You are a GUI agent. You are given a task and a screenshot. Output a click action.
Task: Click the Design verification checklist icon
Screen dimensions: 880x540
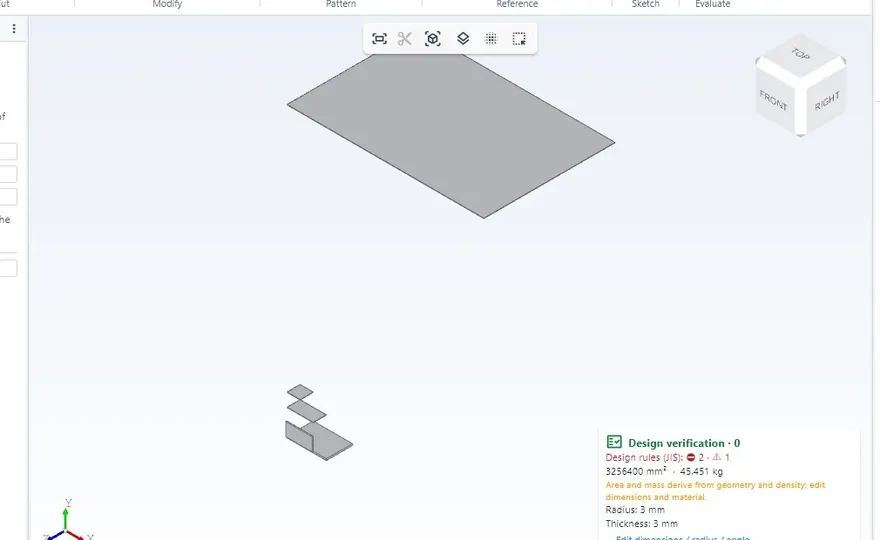pyautogui.click(x=614, y=442)
